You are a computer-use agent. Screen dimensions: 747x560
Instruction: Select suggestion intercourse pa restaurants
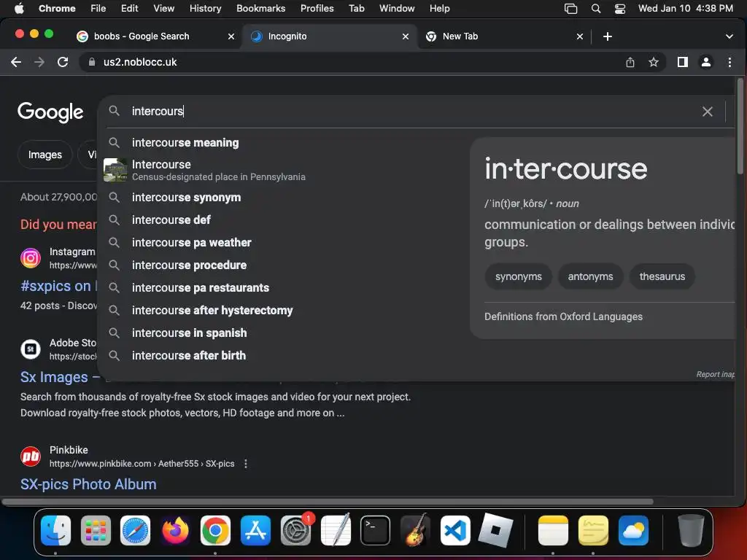coord(200,287)
